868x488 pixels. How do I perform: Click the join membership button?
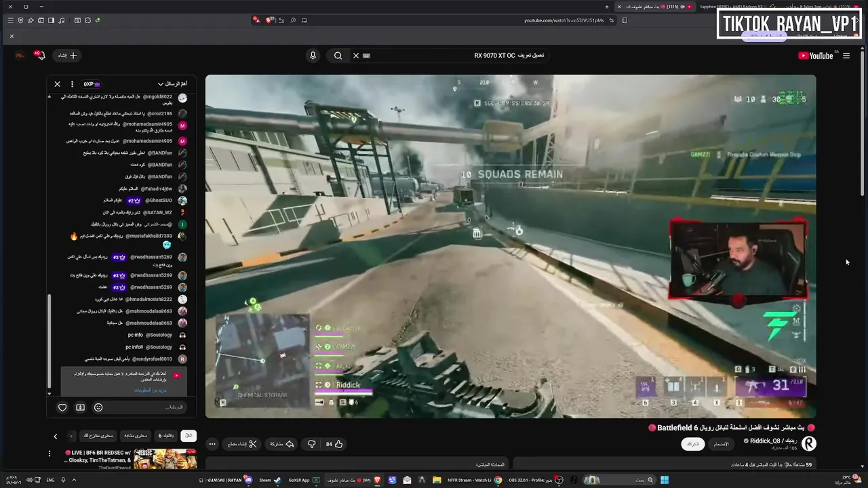click(x=721, y=444)
